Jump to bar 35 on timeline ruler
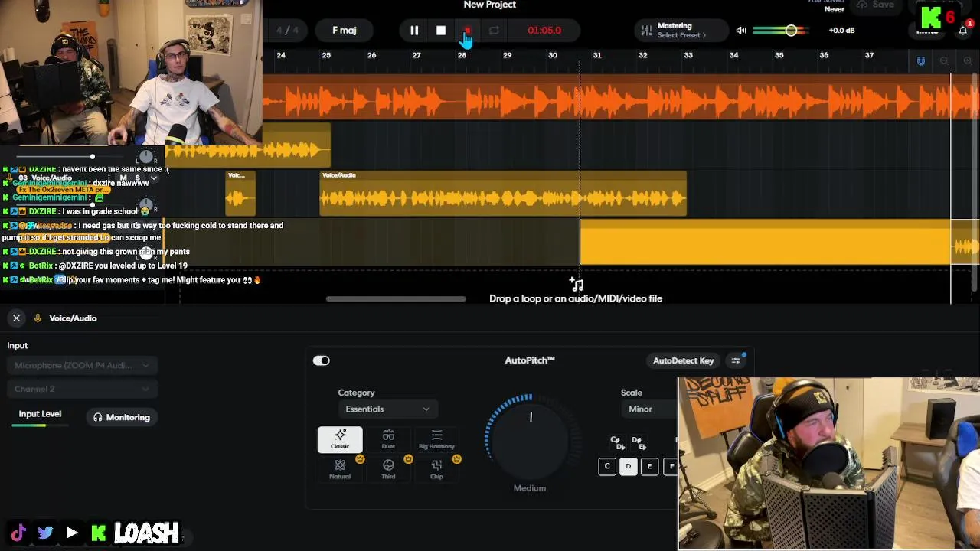The width and height of the screenshot is (980, 551). [x=779, y=55]
